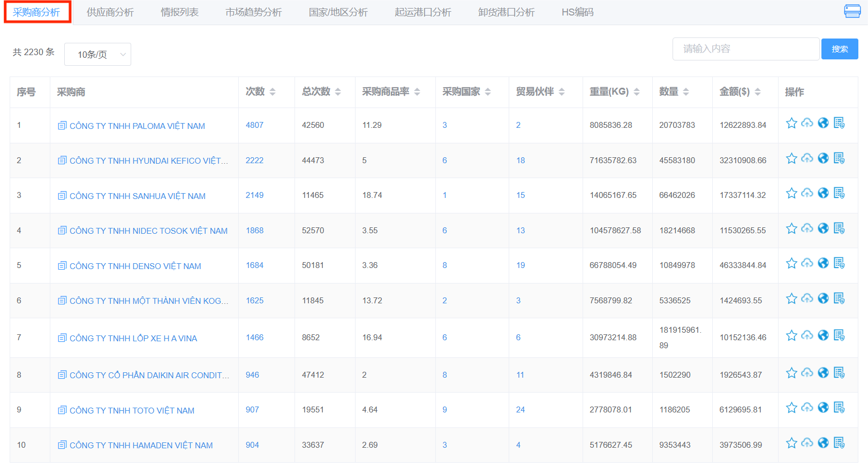The width and height of the screenshot is (868, 467).
Task: Switch to the HS编码 tab
Action: coord(577,12)
